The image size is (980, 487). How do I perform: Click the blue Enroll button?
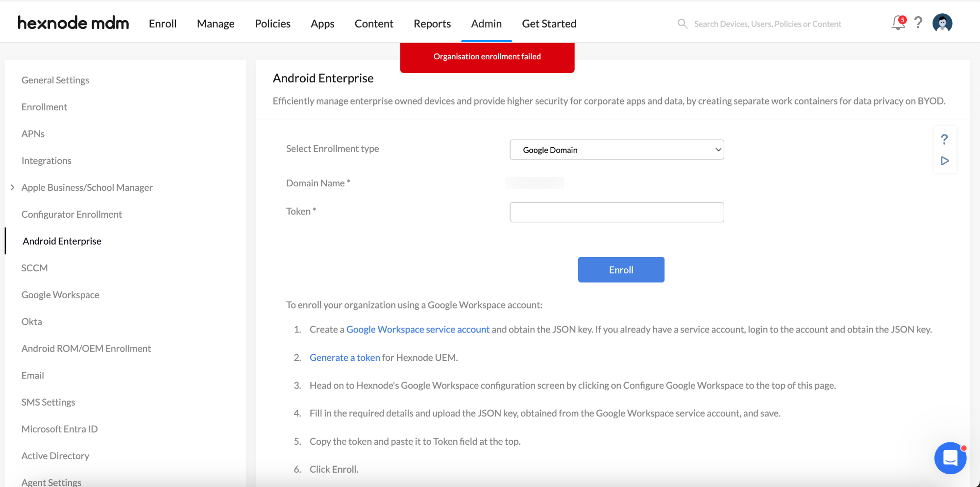click(x=621, y=270)
